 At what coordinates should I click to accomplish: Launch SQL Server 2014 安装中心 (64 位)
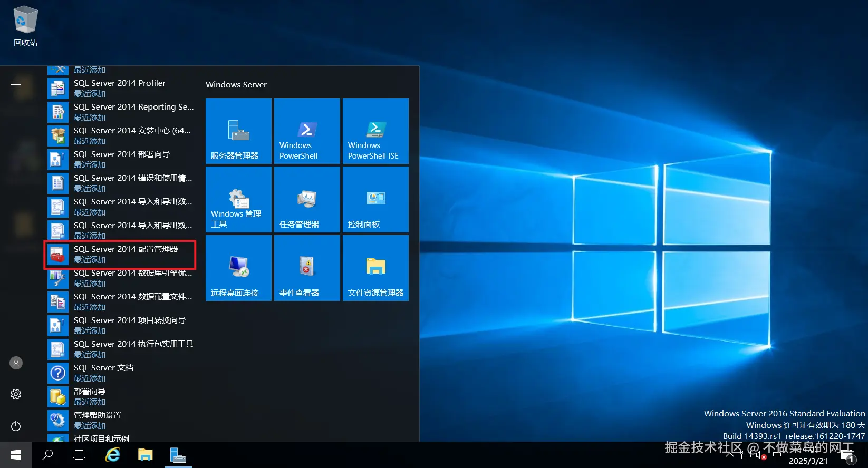(121, 135)
